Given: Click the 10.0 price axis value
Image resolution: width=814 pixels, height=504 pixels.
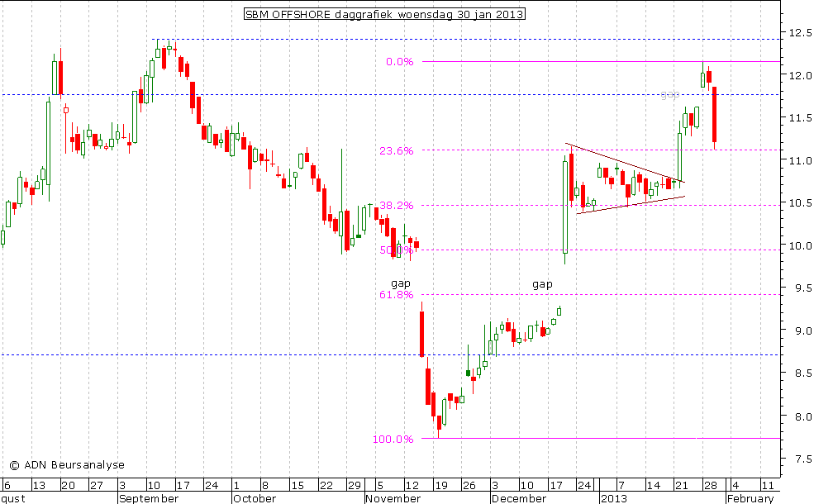Looking at the screenshot, I should click(800, 245).
